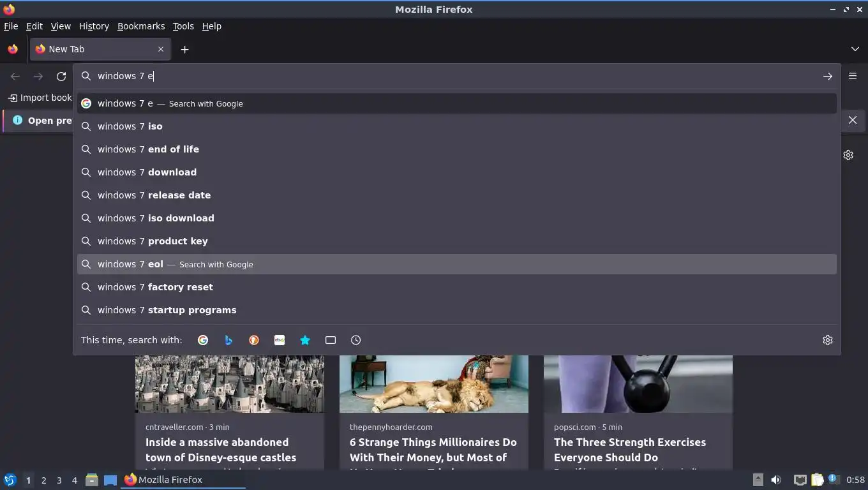This screenshot has width=868, height=490.
Task: Click the info icon in notification bar
Action: pos(17,120)
